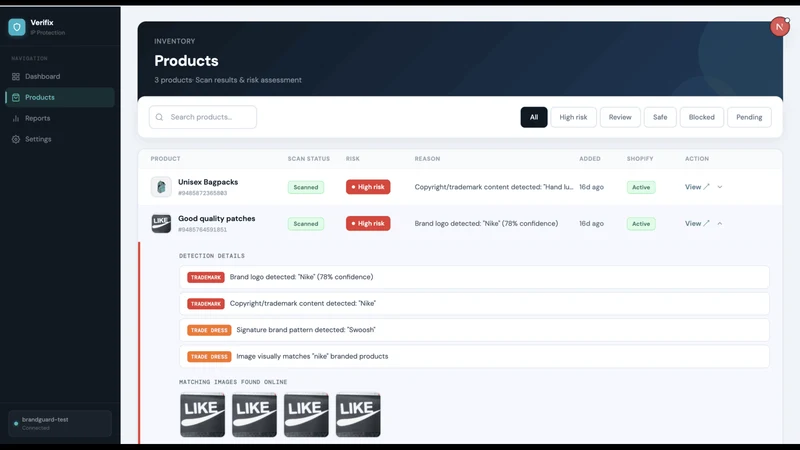Screen dimensions: 800x450
Task: Select the Products navigation item
Action: point(60,97)
